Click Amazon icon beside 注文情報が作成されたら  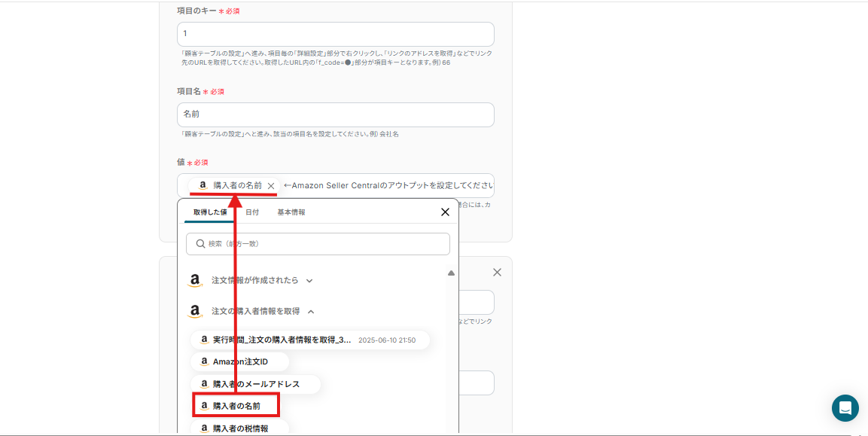(x=194, y=281)
